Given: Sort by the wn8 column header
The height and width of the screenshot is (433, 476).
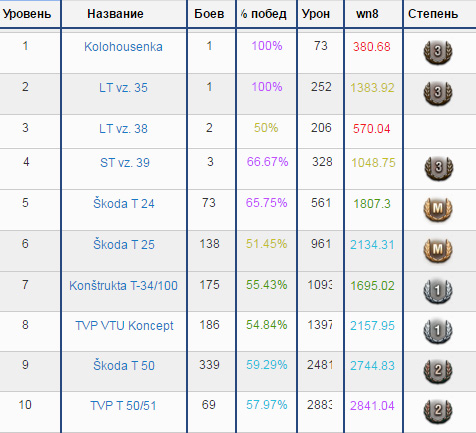Looking at the screenshot, I should (x=367, y=14).
